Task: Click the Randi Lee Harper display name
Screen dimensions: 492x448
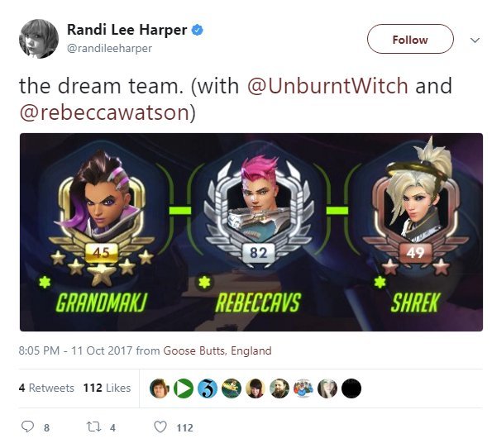Action: 127,30
